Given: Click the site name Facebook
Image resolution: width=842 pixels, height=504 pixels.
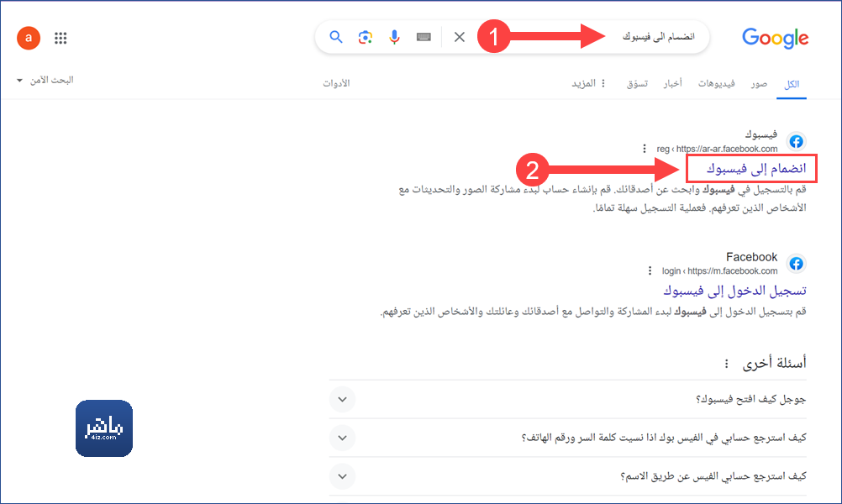Looking at the screenshot, I should pos(752,256).
